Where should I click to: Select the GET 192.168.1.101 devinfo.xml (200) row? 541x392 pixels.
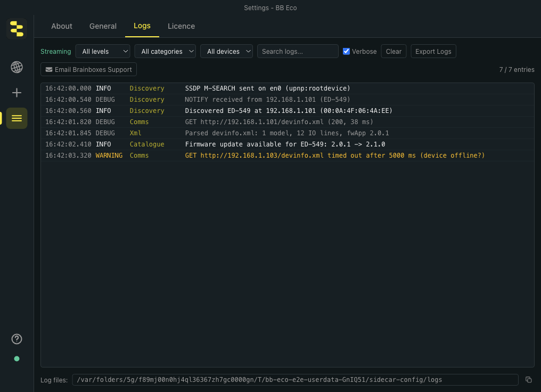[287, 122]
